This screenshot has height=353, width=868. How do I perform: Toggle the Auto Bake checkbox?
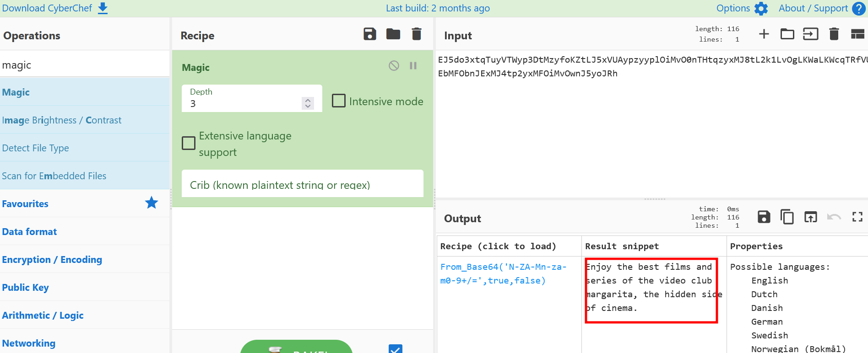[x=395, y=349]
